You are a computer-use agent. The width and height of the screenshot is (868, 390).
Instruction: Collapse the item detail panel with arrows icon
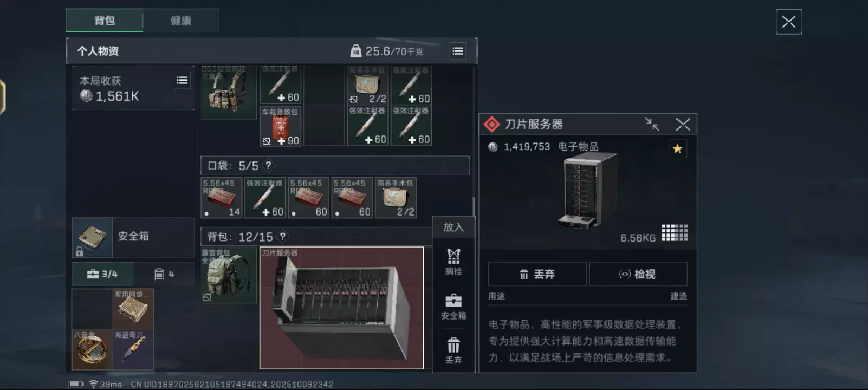[x=652, y=125]
